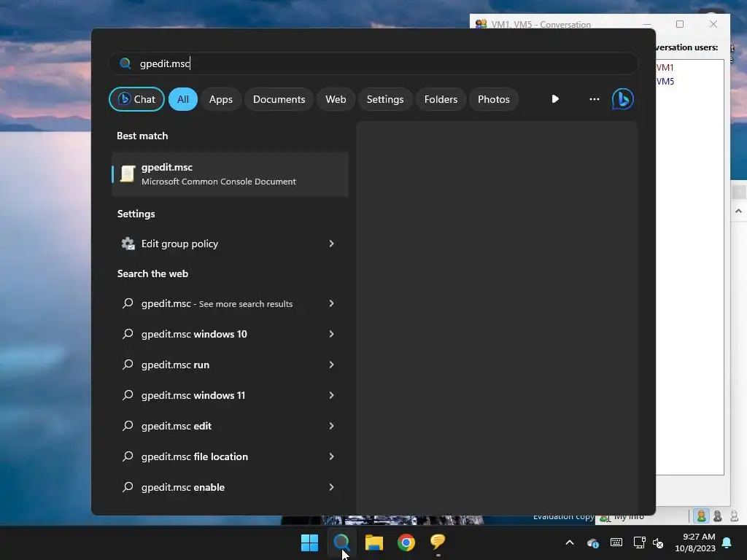Select the gpedit.msc windows 11 suggestion
The height and width of the screenshot is (560, 747).
coord(230,395)
